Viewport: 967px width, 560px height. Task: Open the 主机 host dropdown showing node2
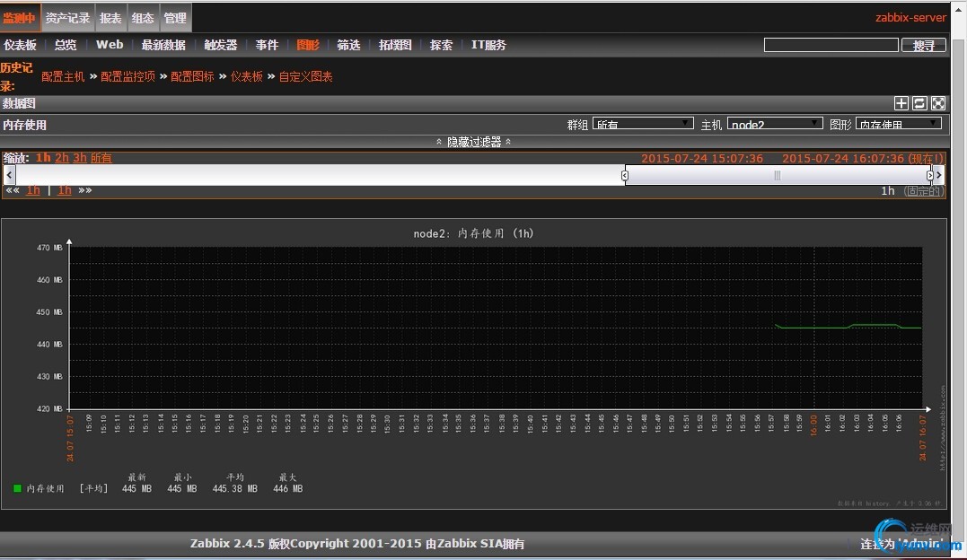point(775,123)
